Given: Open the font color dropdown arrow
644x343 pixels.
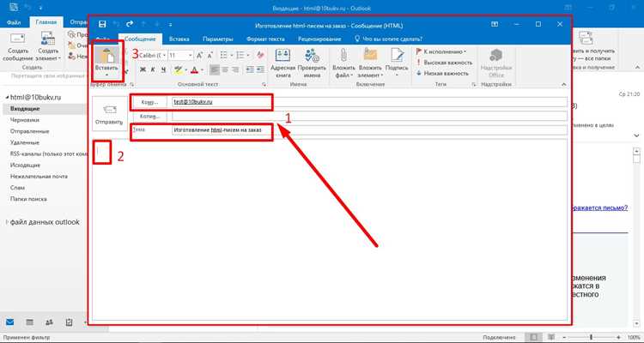Looking at the screenshot, I should pyautogui.click(x=202, y=70).
